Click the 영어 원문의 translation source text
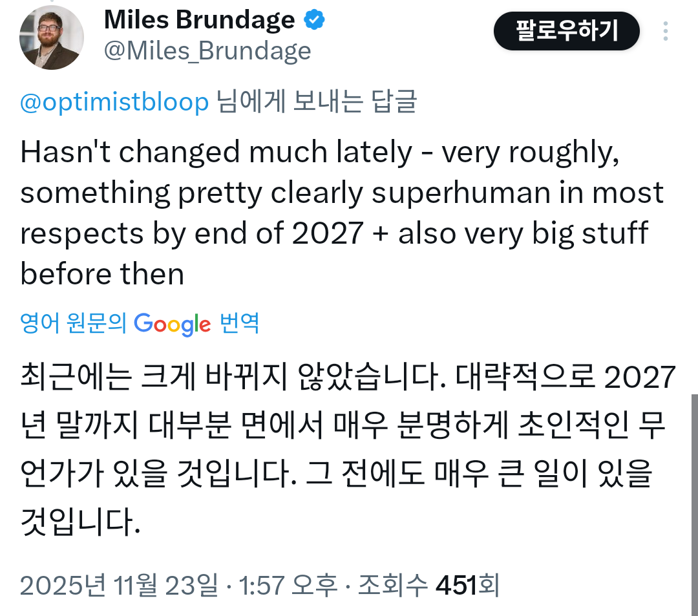 [73, 323]
